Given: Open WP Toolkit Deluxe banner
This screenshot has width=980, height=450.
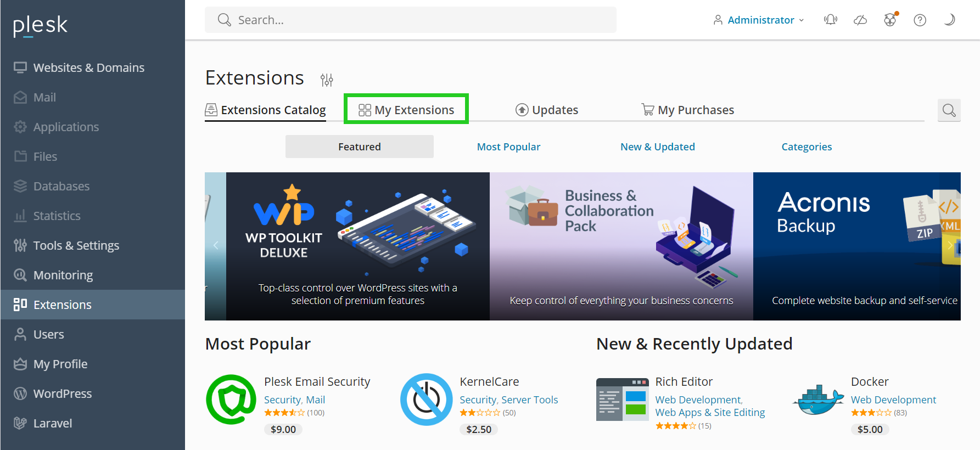Looking at the screenshot, I should click(358, 246).
